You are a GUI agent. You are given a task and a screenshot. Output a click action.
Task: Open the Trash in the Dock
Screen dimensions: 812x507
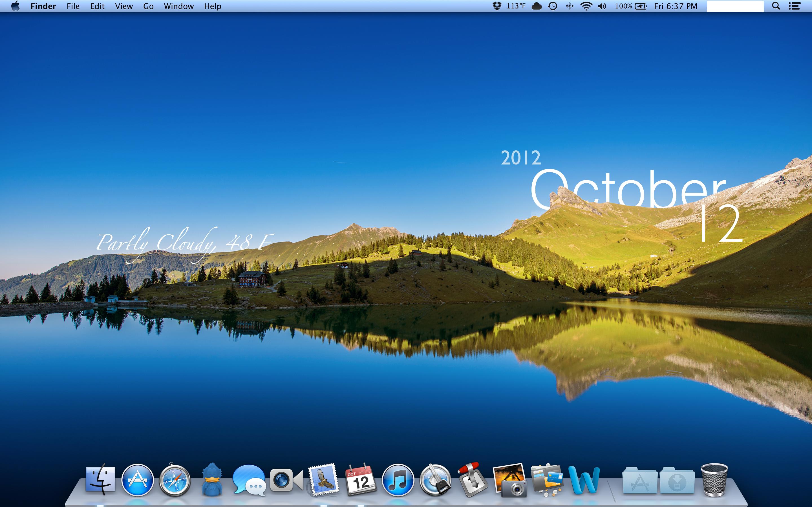click(714, 480)
